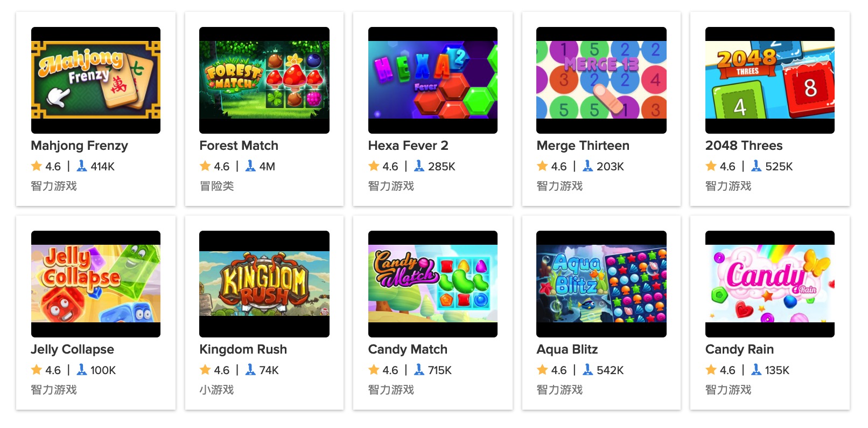Open the Merge Thirteen thumbnail
The image size is (868, 428).
pos(601,80)
